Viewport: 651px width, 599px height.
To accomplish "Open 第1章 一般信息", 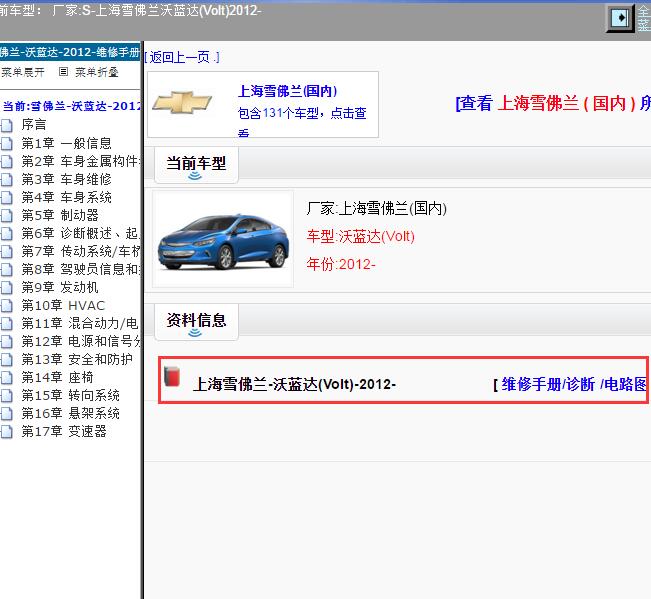I will tap(66, 143).
